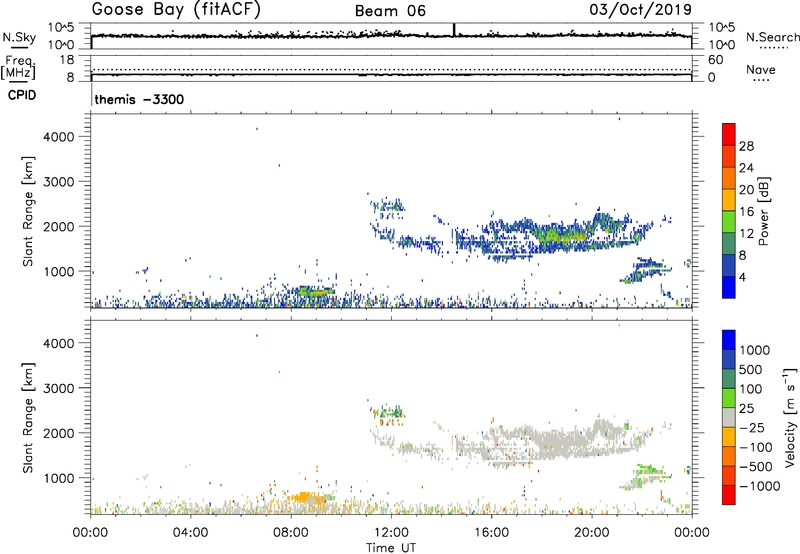Click 3000 on the velocity panel range axis

click(x=59, y=388)
